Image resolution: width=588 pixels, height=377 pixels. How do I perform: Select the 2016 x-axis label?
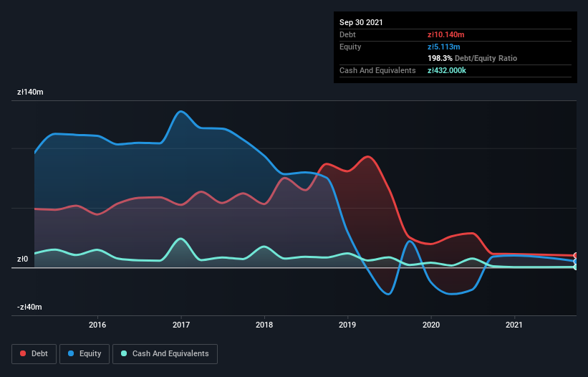pos(97,325)
